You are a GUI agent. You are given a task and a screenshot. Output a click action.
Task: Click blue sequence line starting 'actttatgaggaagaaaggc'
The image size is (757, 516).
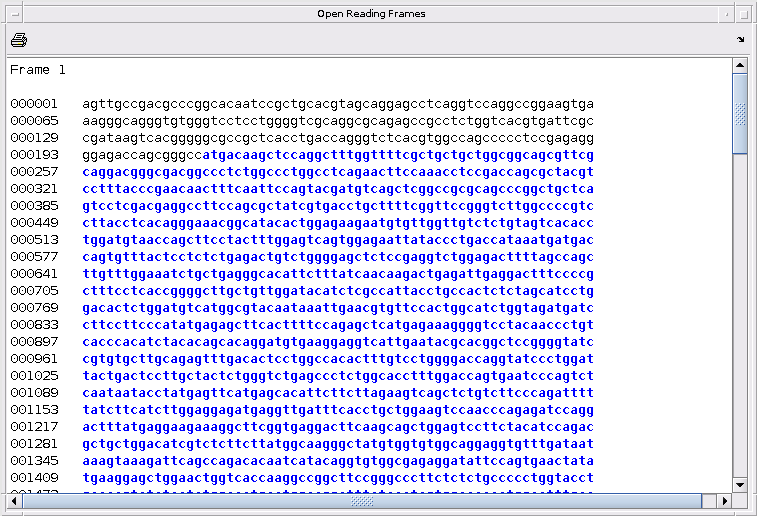pyautogui.click(x=338, y=427)
